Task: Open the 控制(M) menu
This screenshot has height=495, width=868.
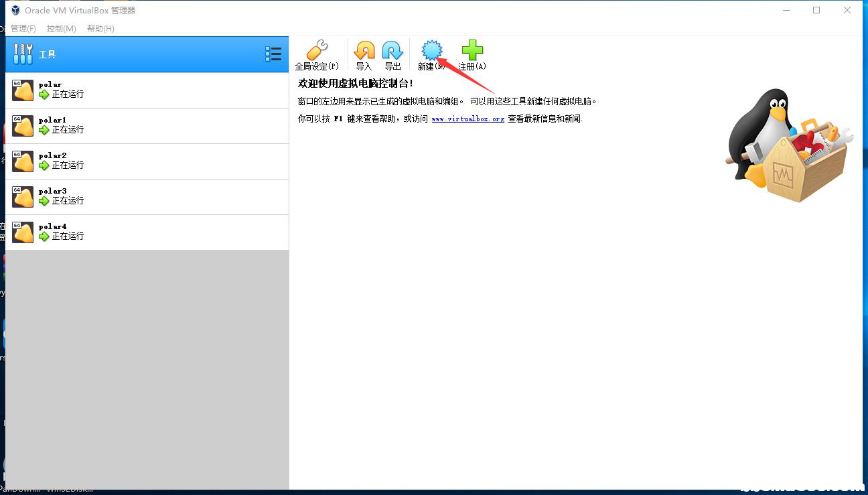Action: (61, 28)
